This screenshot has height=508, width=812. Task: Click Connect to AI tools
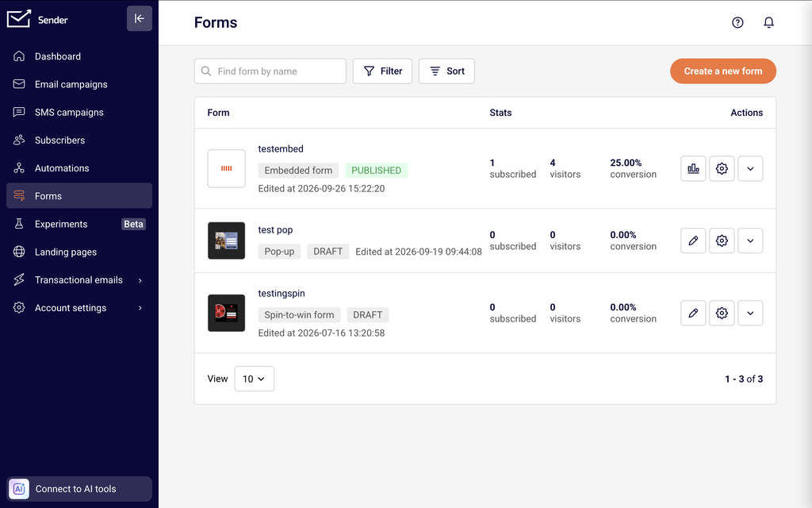point(79,489)
